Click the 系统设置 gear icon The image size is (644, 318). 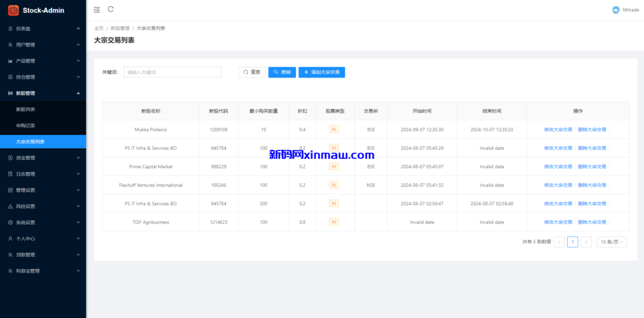(10, 222)
